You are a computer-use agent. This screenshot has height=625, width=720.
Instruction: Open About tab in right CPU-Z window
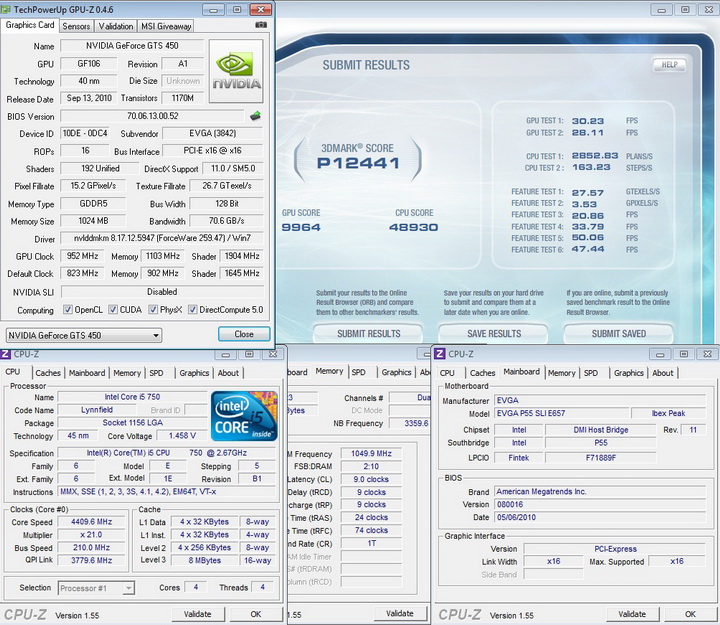(x=663, y=373)
